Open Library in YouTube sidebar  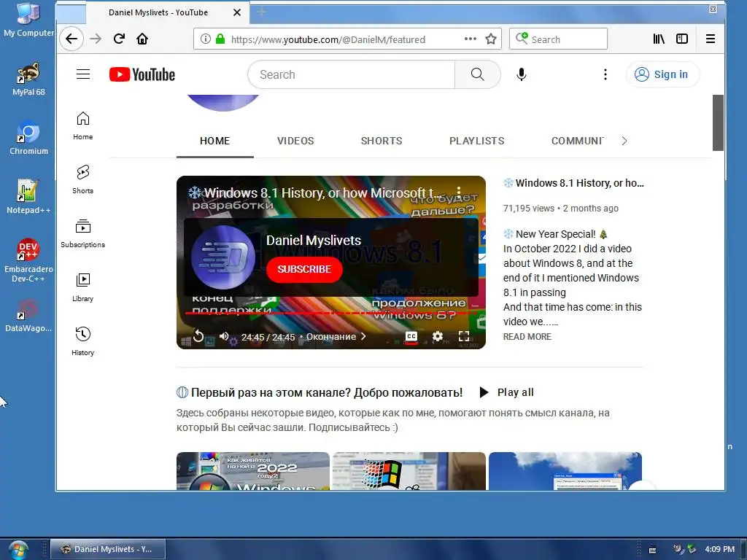(x=83, y=287)
